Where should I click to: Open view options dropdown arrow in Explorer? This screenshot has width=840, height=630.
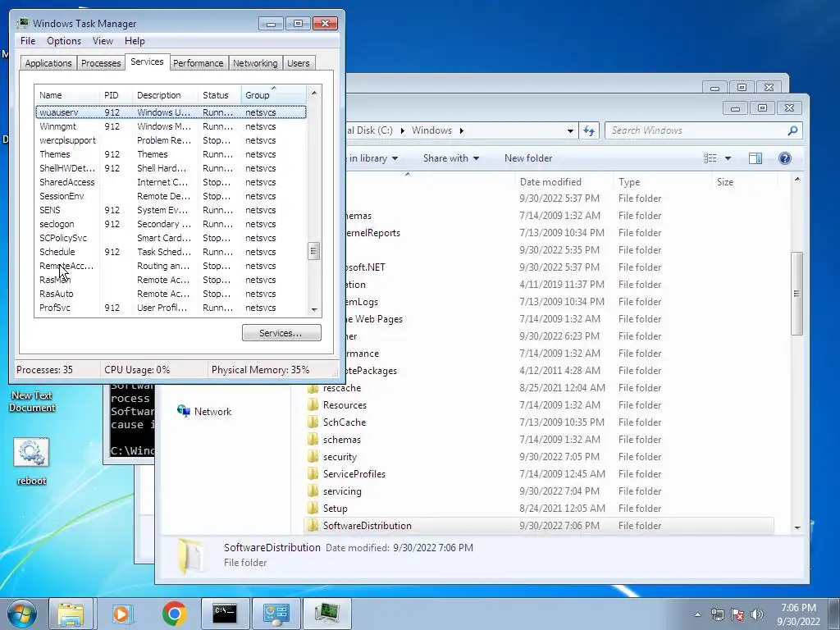coord(728,158)
